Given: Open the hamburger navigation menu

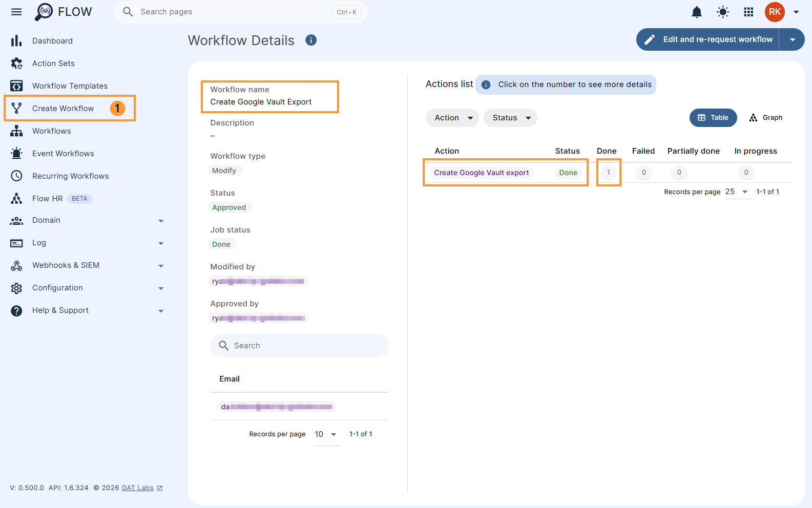Looking at the screenshot, I should (16, 12).
